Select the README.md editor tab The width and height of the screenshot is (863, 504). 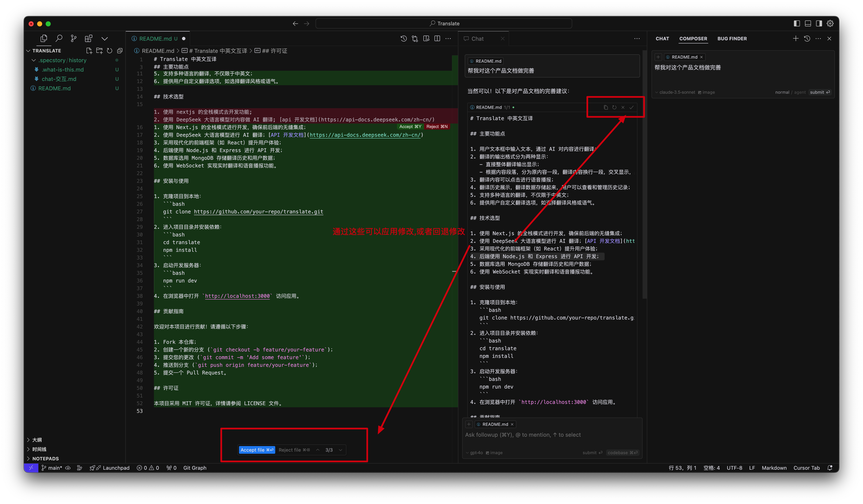coord(155,39)
